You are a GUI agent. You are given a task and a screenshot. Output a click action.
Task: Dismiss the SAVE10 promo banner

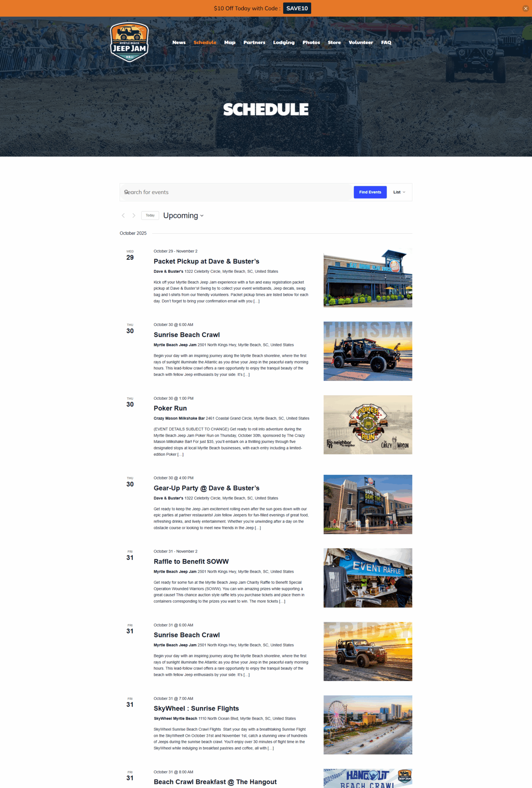point(525,8)
